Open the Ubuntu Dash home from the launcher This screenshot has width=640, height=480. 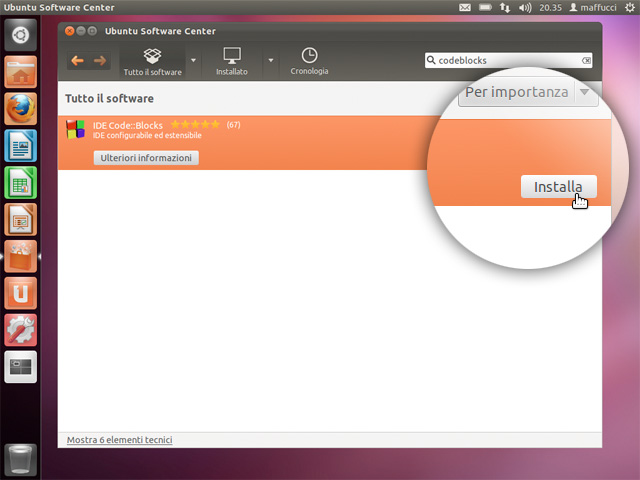[x=21, y=37]
